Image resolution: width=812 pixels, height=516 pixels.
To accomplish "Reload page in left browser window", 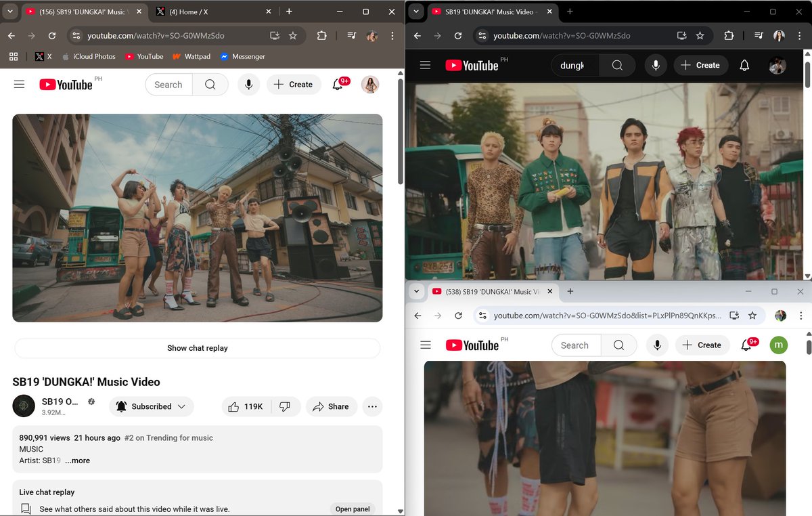I will 52,36.
